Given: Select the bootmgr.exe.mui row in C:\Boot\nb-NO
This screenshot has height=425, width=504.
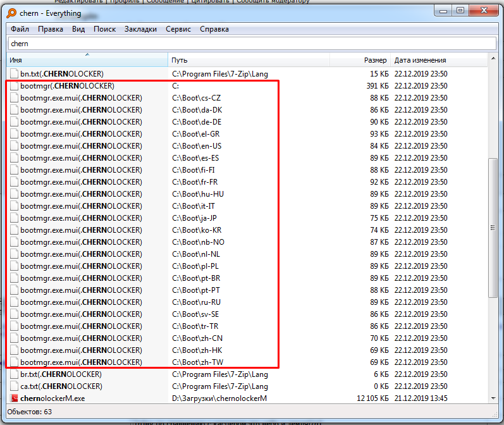Looking at the screenshot, I should click(247, 242).
